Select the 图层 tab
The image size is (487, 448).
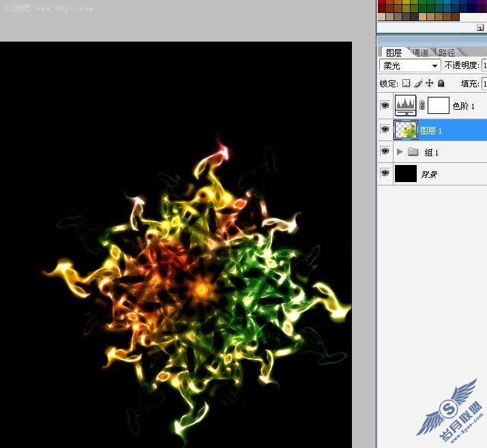point(394,53)
